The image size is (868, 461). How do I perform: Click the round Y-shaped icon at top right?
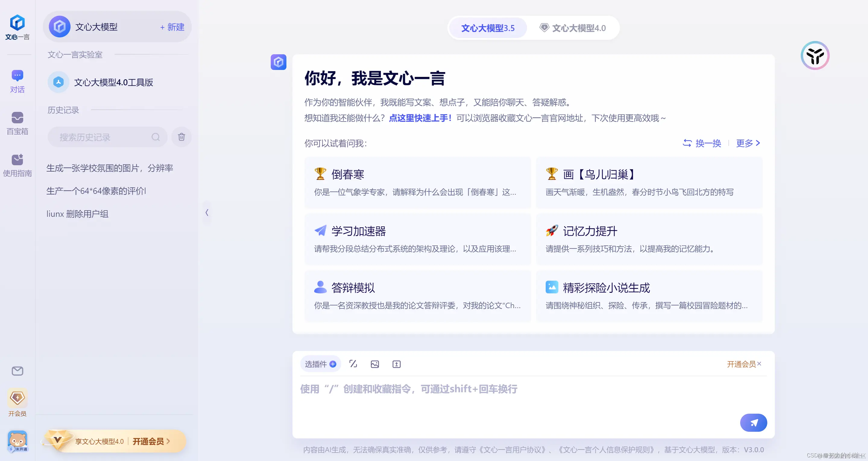tap(815, 55)
